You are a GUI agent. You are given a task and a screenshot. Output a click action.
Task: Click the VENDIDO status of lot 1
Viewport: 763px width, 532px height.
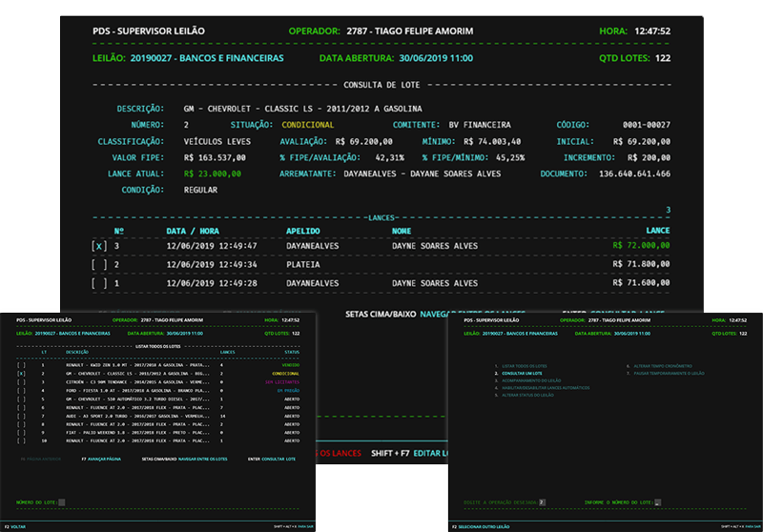click(x=291, y=365)
